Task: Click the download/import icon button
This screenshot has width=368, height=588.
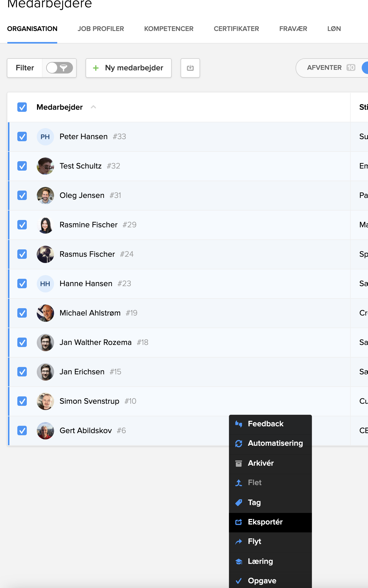Action: 190,68
